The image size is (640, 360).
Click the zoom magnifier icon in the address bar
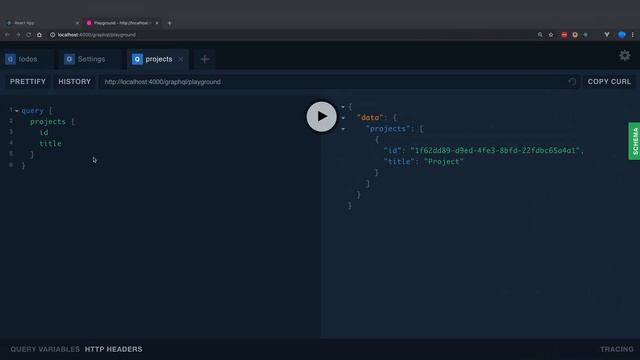(x=540, y=35)
